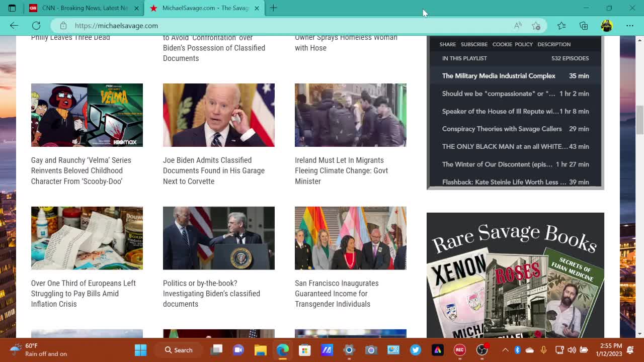Click the microphone tray icon
644x362 pixels.
pyautogui.click(x=543, y=350)
